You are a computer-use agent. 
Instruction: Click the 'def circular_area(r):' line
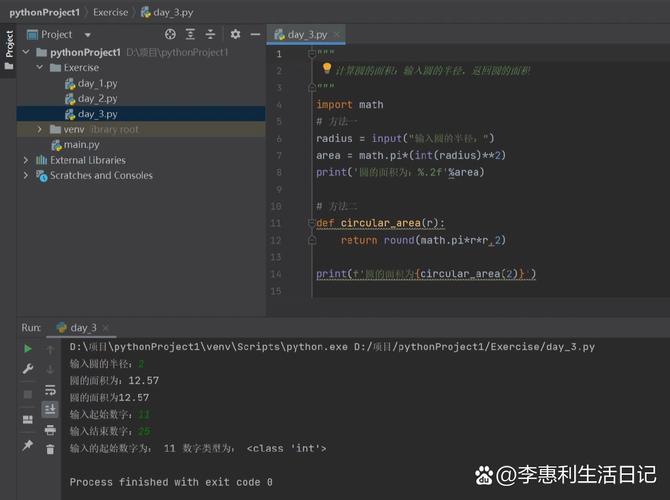(x=380, y=223)
